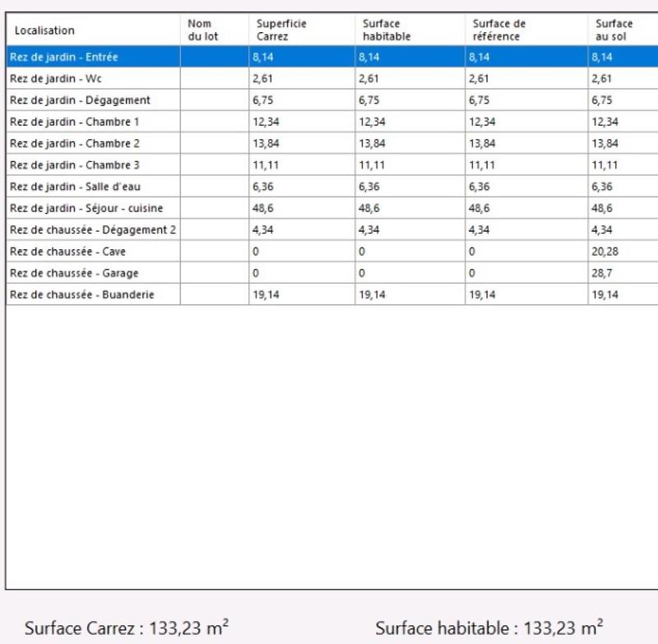Click the Localisation column header
The height and width of the screenshot is (644, 658).
tap(44, 30)
